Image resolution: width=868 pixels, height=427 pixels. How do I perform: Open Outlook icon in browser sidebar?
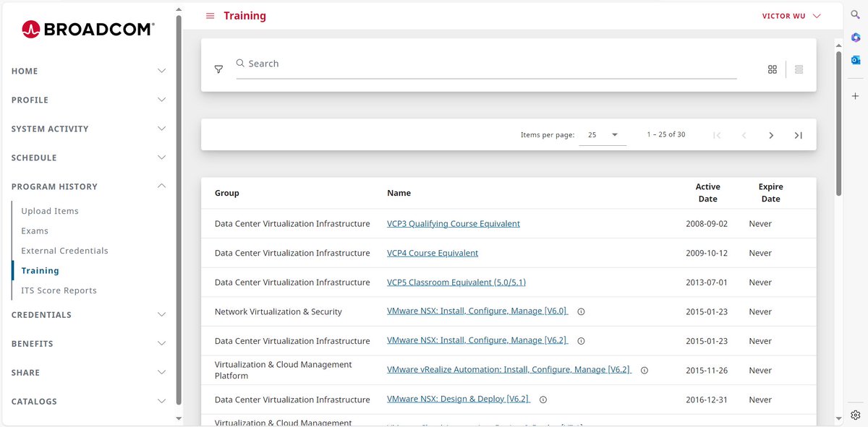[856, 60]
